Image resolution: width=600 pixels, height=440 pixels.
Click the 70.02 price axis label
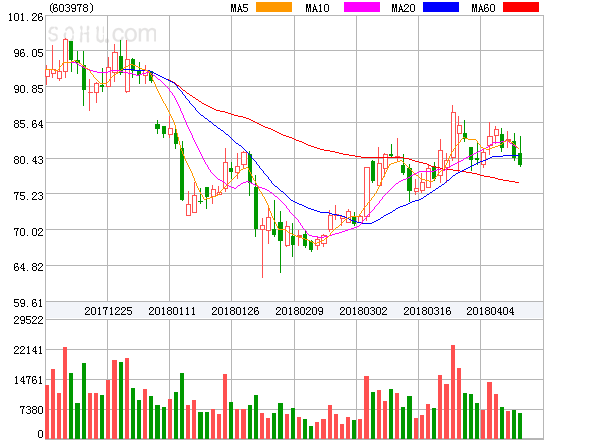(29, 232)
